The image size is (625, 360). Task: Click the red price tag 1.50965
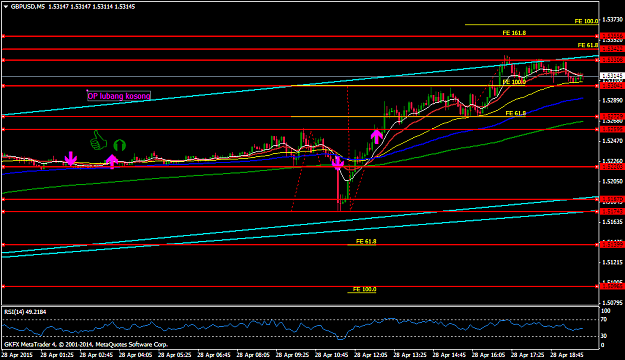tap(612, 286)
